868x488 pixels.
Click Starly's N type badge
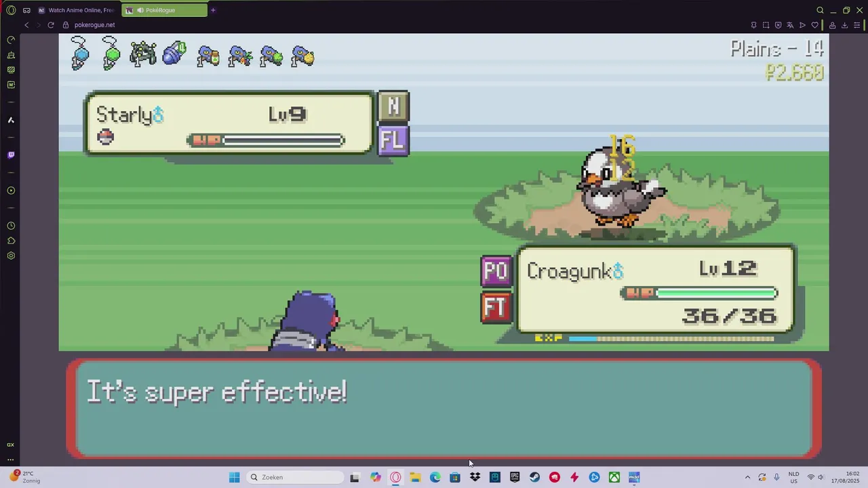coord(393,106)
